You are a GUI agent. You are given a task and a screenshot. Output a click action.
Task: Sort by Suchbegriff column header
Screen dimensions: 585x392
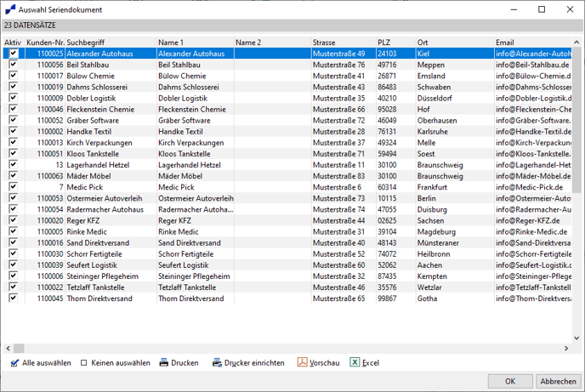pyautogui.click(x=111, y=43)
